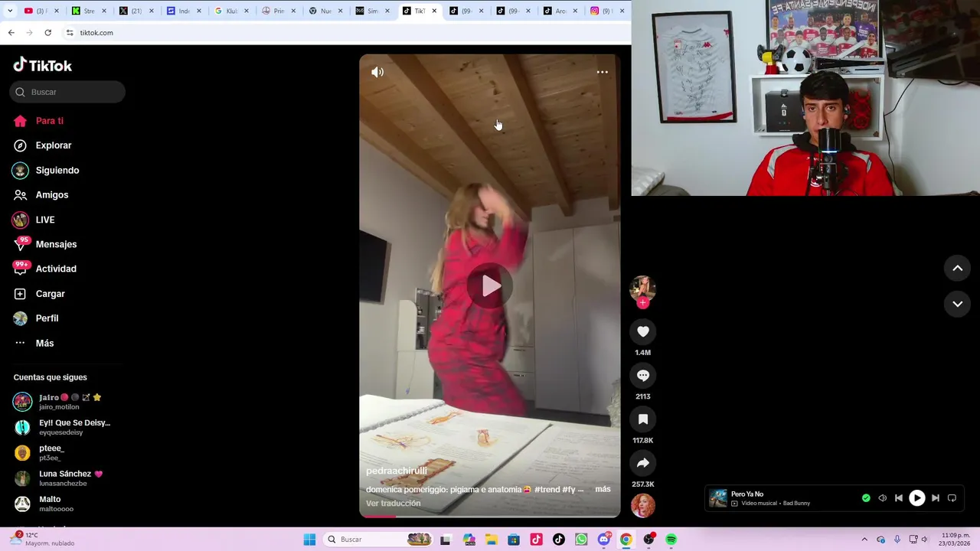Play the paused TikTok video

[x=490, y=286]
